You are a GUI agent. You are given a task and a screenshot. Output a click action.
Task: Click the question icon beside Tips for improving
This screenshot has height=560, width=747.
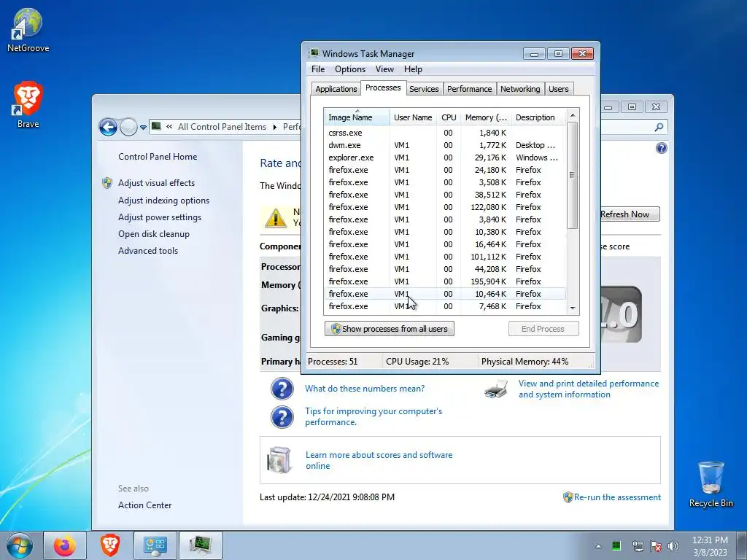coord(282,416)
